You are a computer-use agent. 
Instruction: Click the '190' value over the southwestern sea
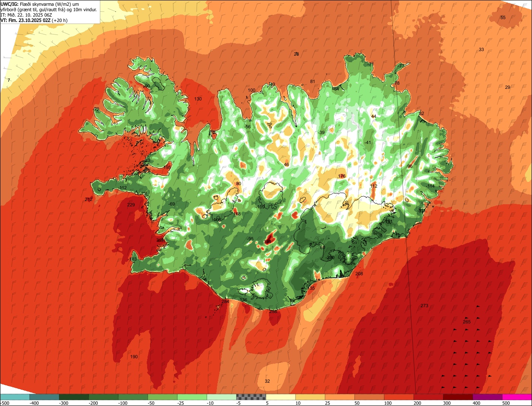coord(134,357)
